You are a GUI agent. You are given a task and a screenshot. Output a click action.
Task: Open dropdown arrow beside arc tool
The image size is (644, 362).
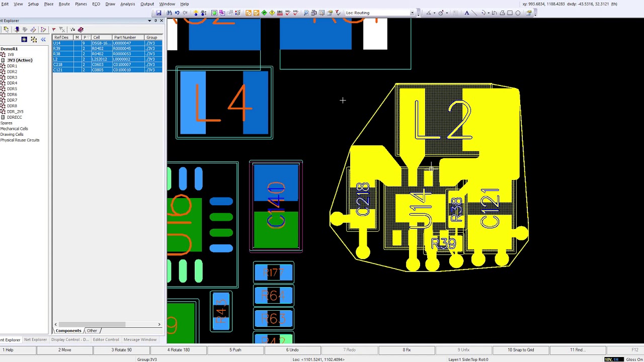pyautogui.click(x=489, y=13)
